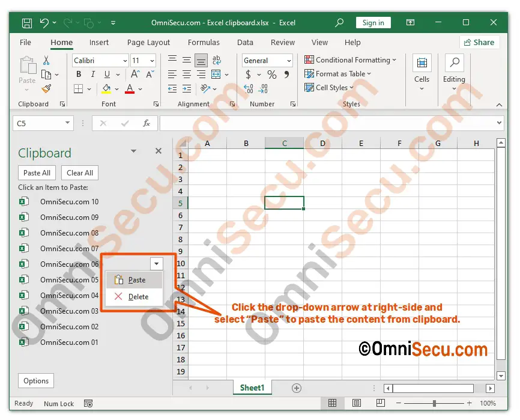
Task: Apply the yellow Fill Color
Action: click(x=106, y=88)
